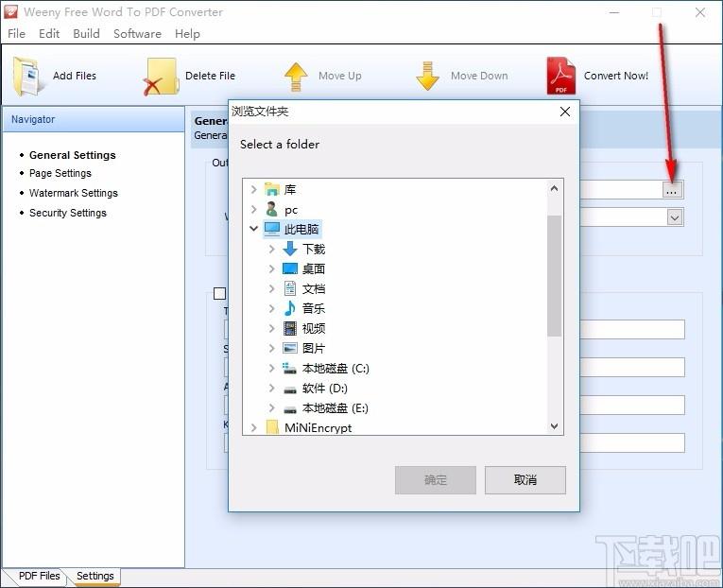Click the Delete File icon
723x588 pixels.
(161, 77)
